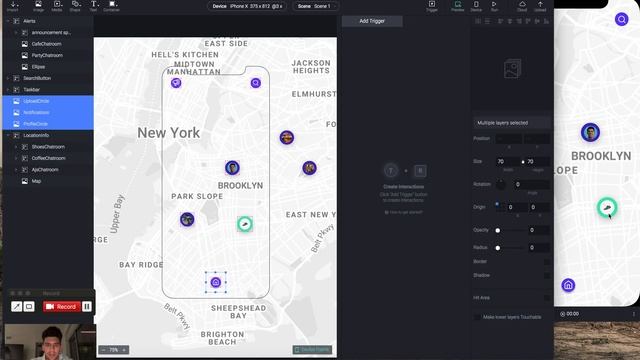Select the CafeChatroom layer

48,44
